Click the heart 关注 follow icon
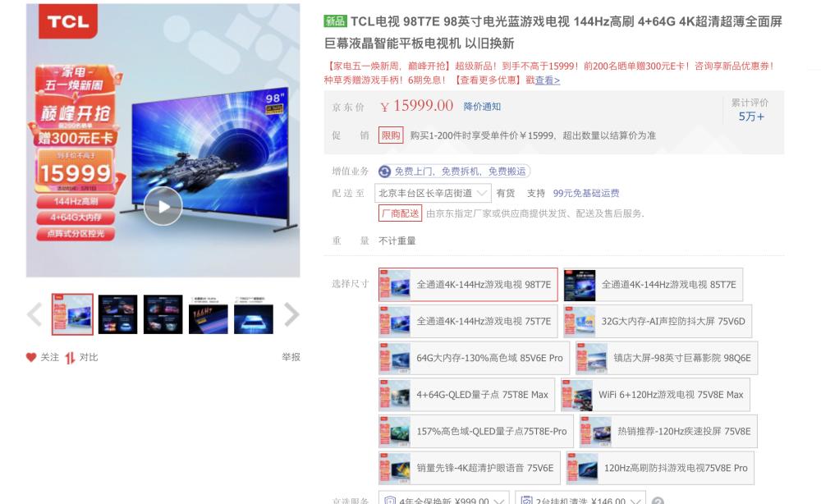This screenshot has width=821, height=504. click(31, 357)
